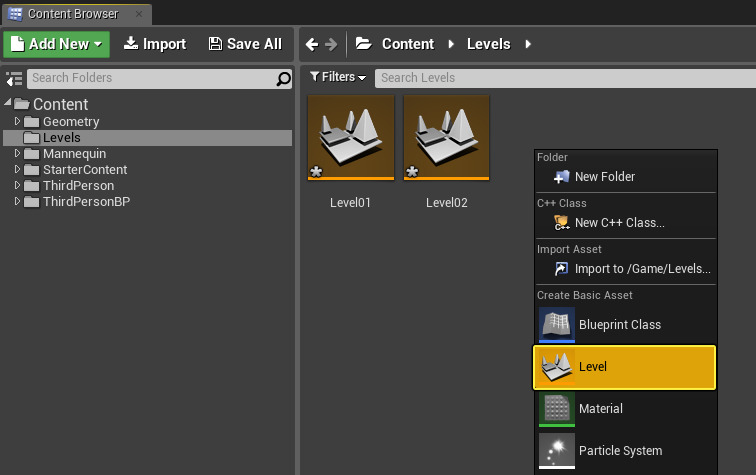Choose New Folder from context menu
Image resolution: width=756 pixels, height=475 pixels.
(x=625, y=177)
